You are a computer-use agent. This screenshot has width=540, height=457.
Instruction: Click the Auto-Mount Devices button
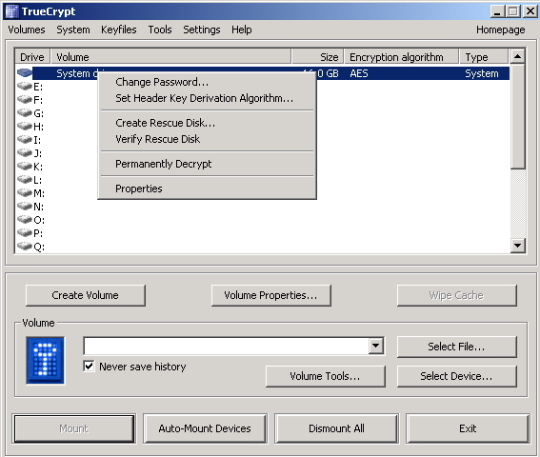click(205, 428)
